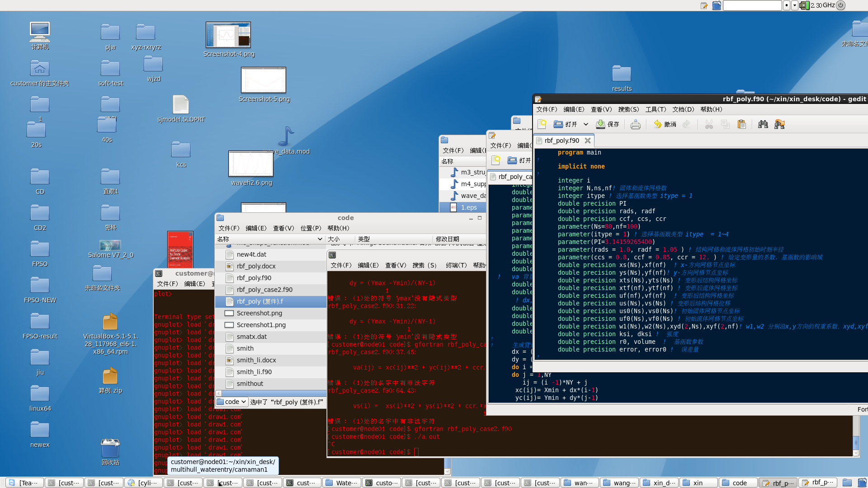Click the Find binoculars icon in gedit
Image resolution: width=868 pixels, height=488 pixels.
click(763, 124)
